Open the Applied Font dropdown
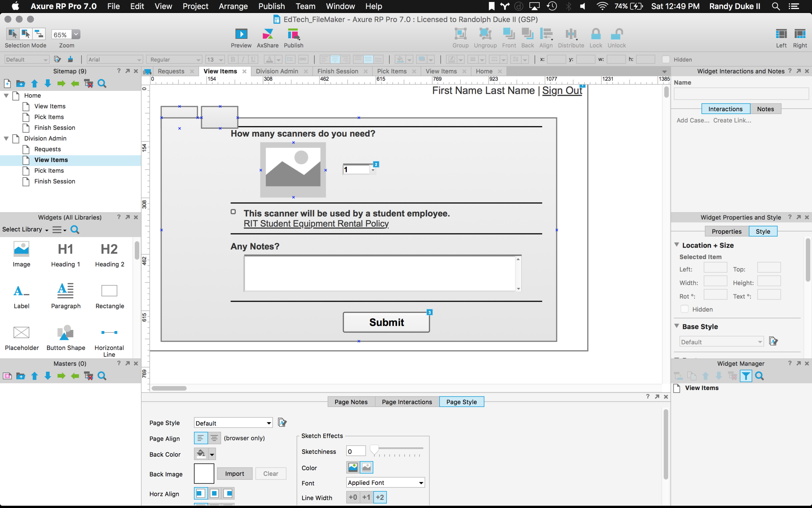This screenshot has height=508, width=812. click(385, 483)
